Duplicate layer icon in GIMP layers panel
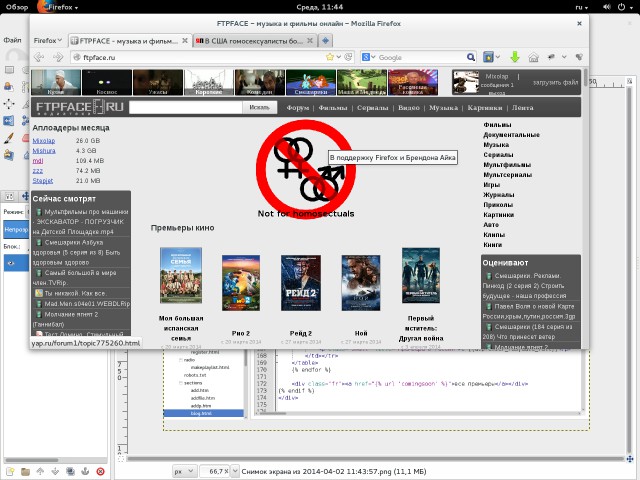640x480 pixels. pyautogui.click(x=70, y=471)
